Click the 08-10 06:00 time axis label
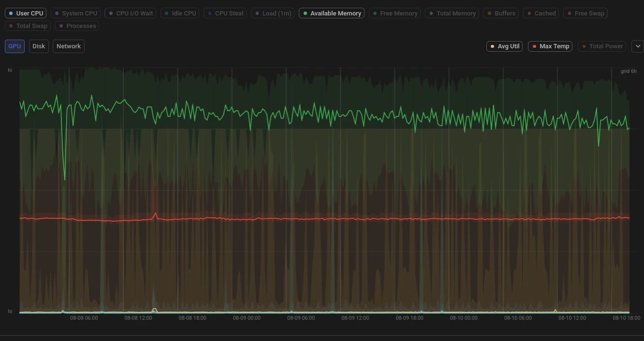This screenshot has width=644, height=341. point(518,318)
